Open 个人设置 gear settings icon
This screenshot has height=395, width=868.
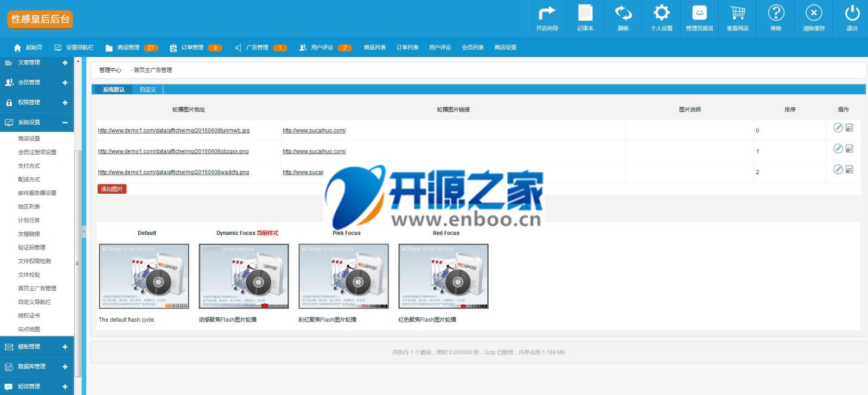[x=661, y=13]
